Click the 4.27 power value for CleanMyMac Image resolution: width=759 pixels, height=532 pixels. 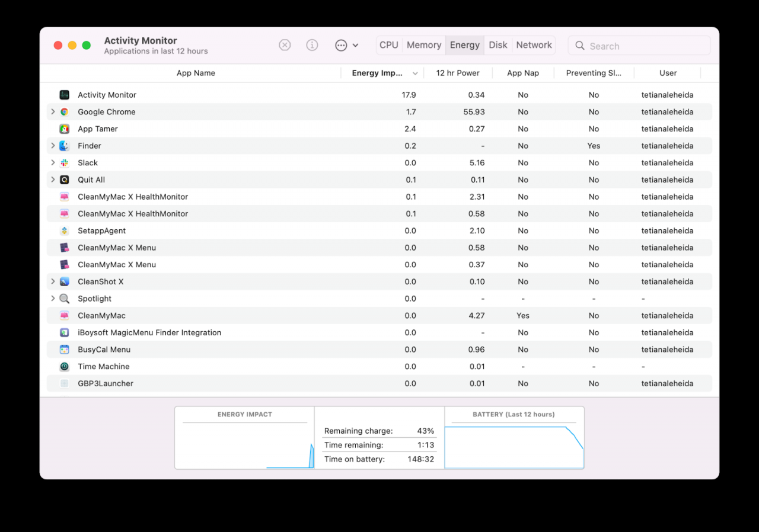pos(477,316)
